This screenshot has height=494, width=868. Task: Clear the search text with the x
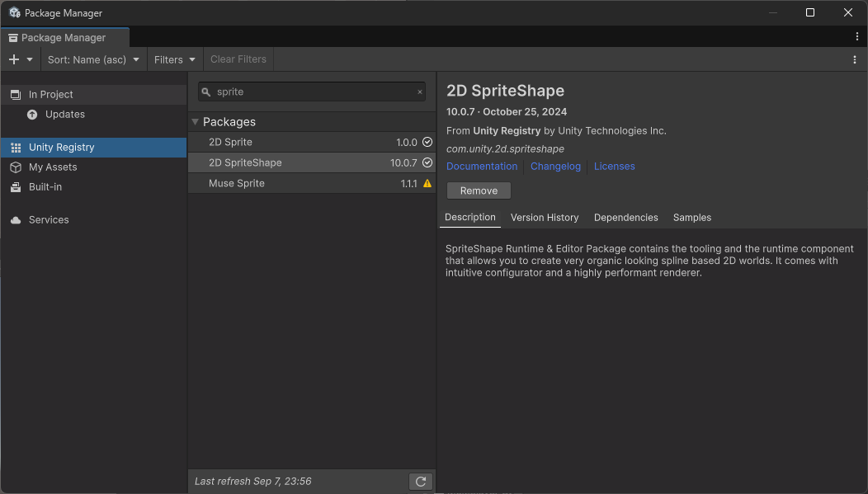420,92
